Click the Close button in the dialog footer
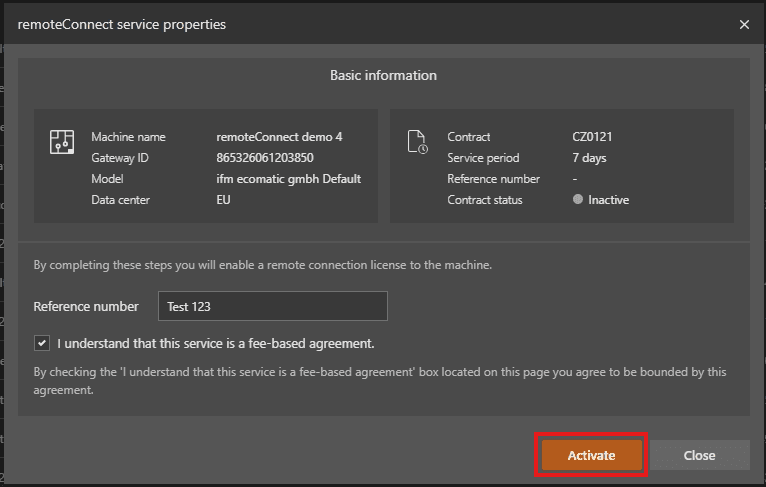 click(700, 455)
